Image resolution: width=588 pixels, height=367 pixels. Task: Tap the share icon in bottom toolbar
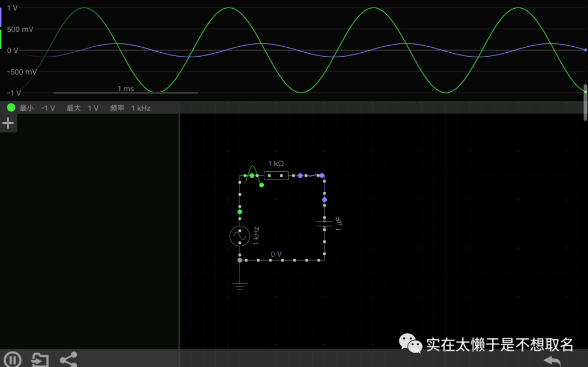click(x=68, y=359)
